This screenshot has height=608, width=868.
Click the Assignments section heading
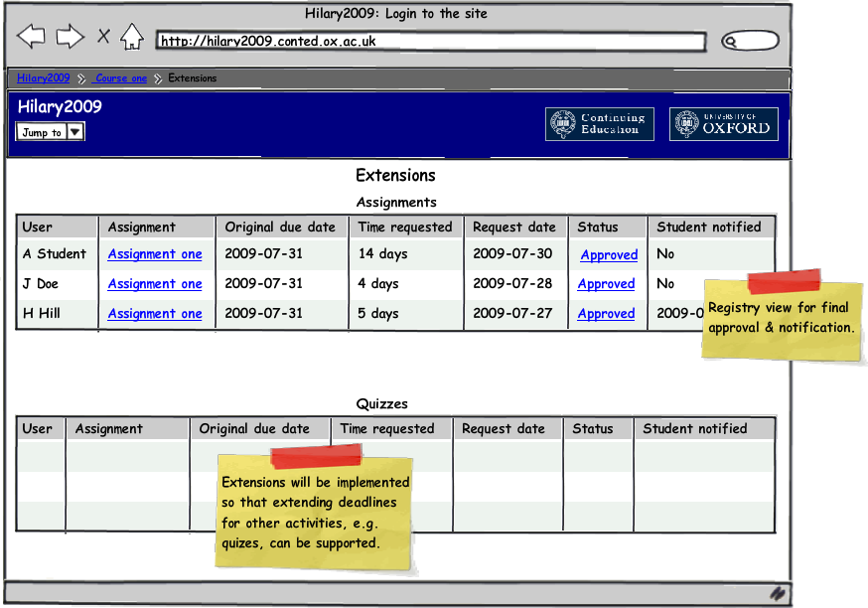tap(396, 202)
